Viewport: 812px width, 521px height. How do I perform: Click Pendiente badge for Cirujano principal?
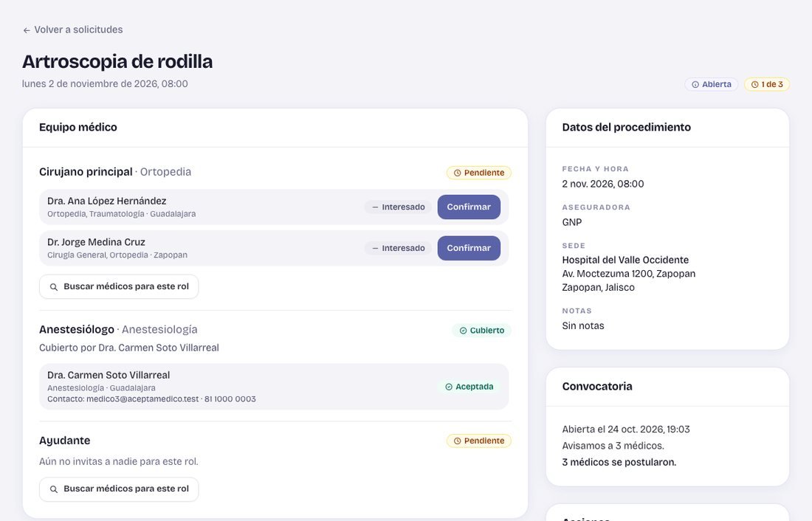479,173
